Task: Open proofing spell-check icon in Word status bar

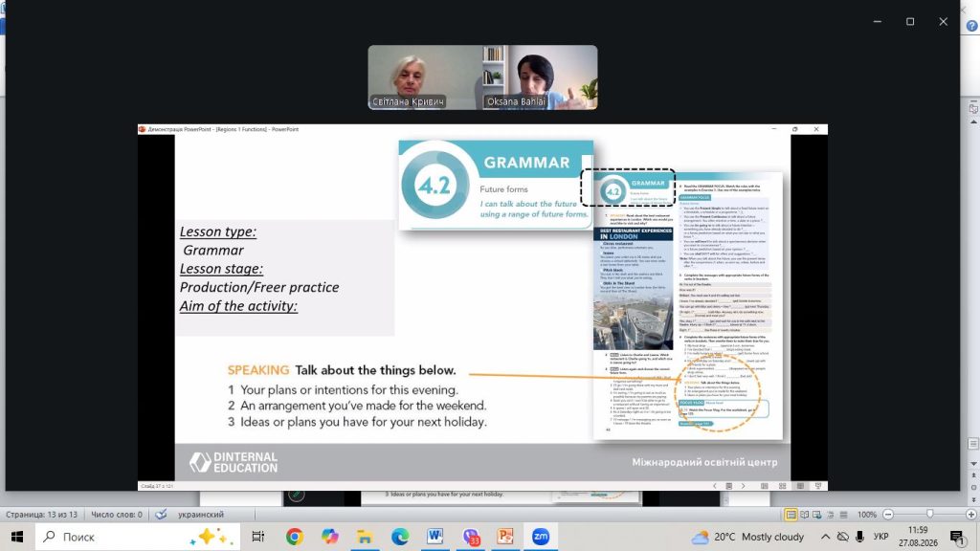Action: [161, 514]
